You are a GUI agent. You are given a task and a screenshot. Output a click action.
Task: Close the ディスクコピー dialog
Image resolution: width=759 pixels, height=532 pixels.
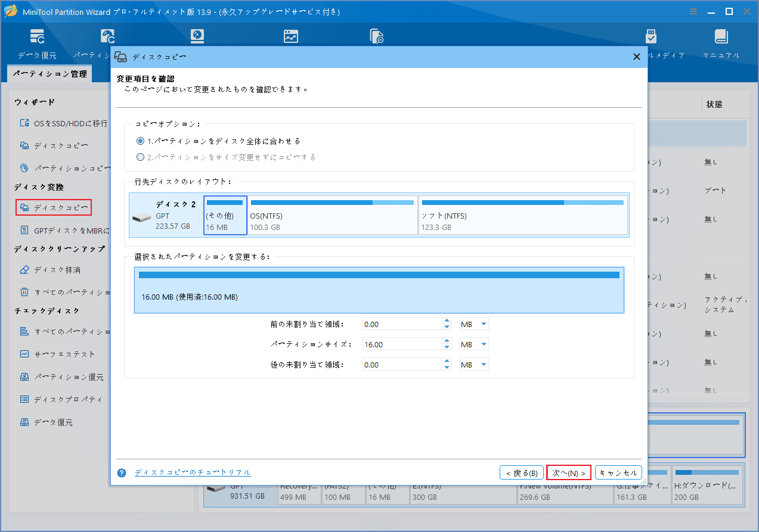pyautogui.click(x=636, y=57)
